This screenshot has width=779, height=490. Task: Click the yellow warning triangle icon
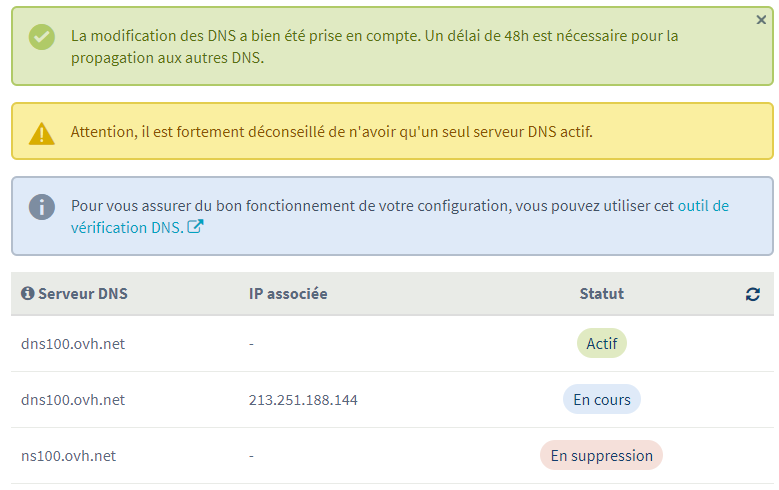(42, 133)
